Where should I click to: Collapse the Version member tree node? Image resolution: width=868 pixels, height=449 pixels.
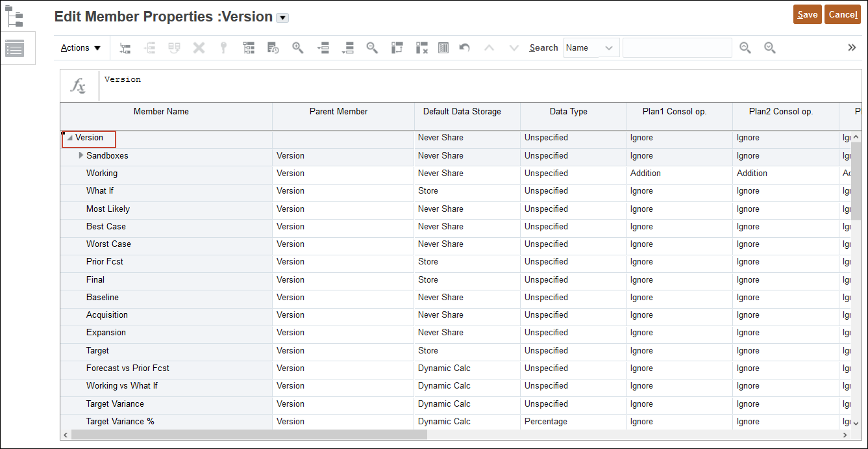[x=69, y=138]
